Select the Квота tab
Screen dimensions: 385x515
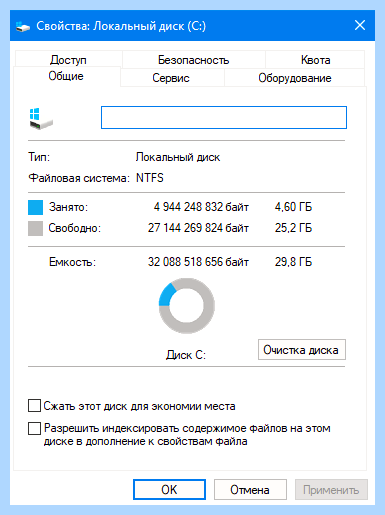click(x=315, y=60)
